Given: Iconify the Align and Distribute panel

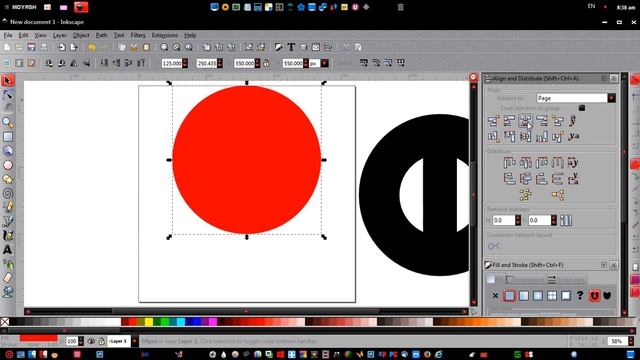Looking at the screenshot, I should click(604, 78).
